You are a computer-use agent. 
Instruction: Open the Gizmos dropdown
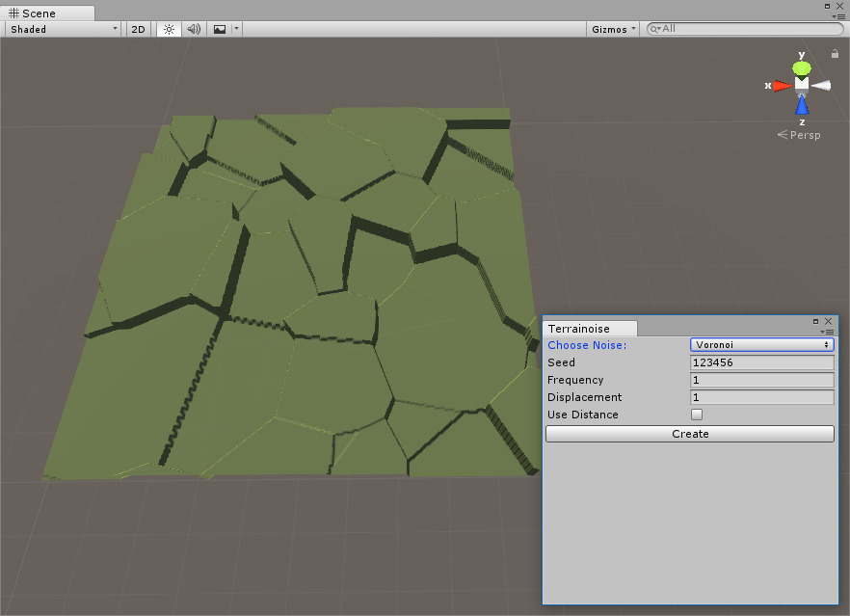pos(612,29)
